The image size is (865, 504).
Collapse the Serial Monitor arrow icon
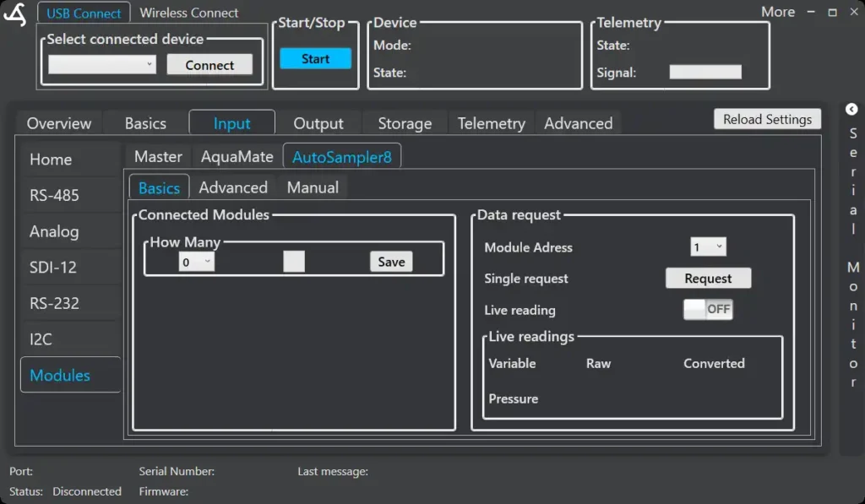click(851, 110)
